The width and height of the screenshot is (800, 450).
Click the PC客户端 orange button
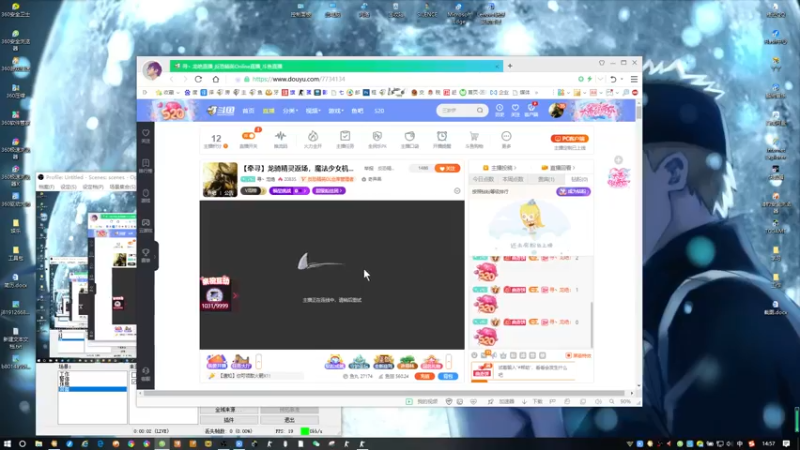(569, 138)
